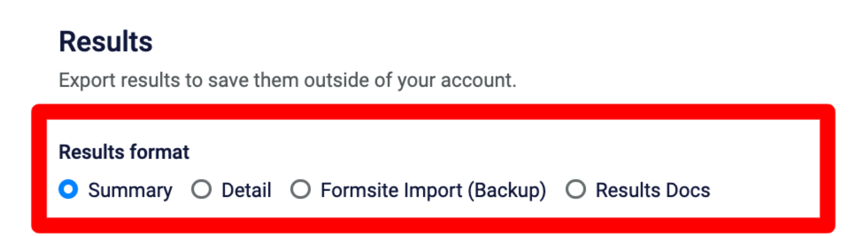This screenshot has height=236, width=868.
Task: Pick the Results Docs radio circle
Action: click(x=576, y=189)
